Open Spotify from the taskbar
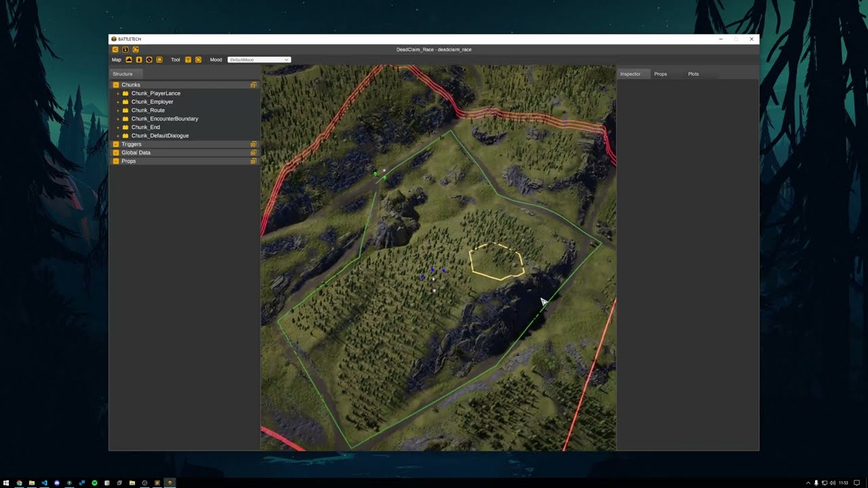868x488 pixels. tap(94, 483)
